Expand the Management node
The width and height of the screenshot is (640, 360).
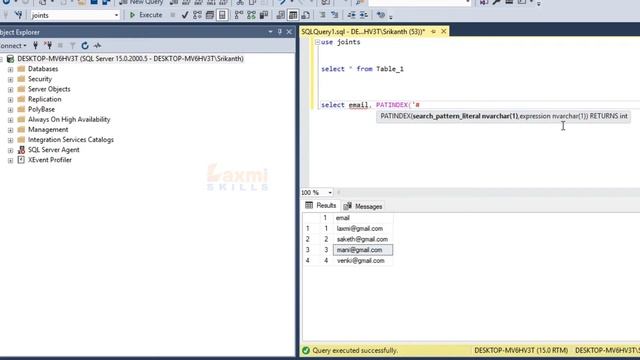(x=11, y=130)
